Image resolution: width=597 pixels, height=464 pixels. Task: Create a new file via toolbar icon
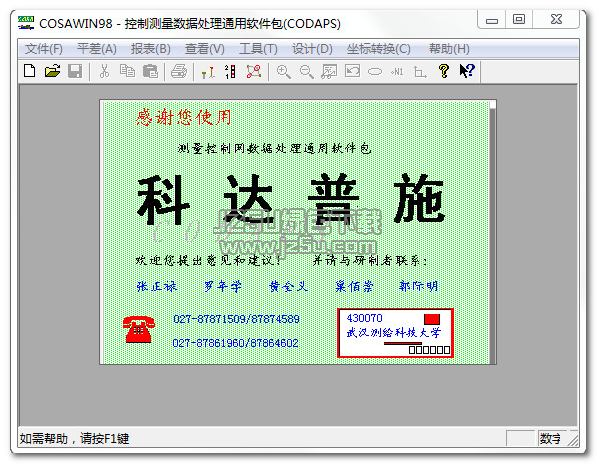[x=30, y=71]
